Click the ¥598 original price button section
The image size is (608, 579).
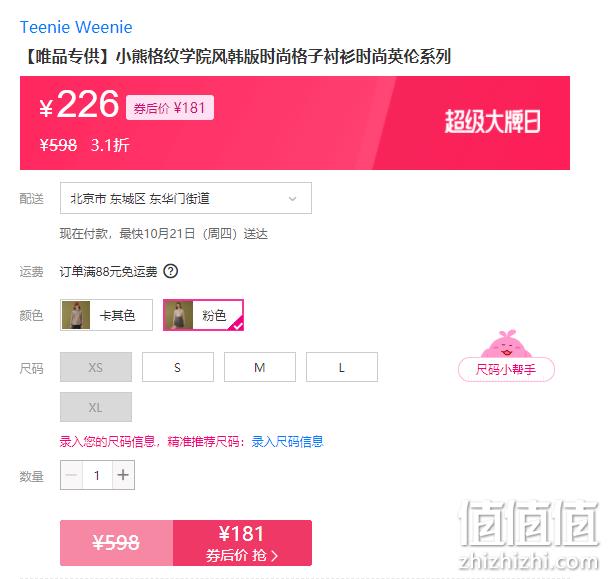click(116, 543)
